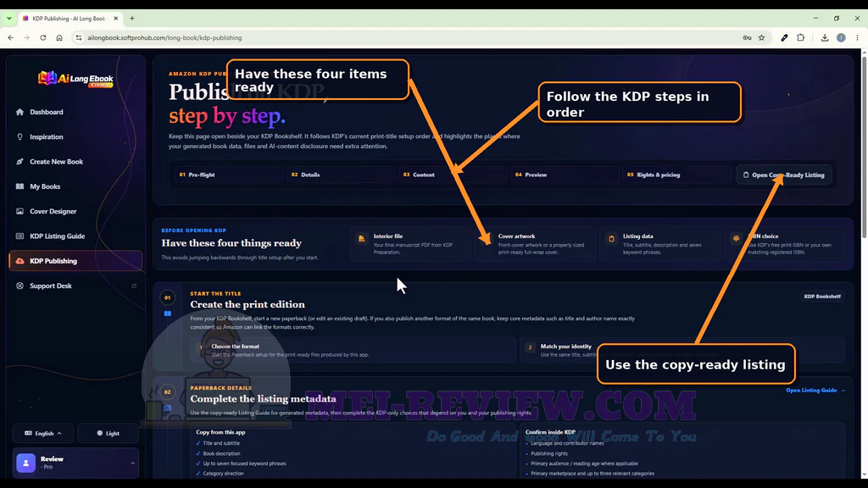Click the Category direction checklist item

point(220,474)
